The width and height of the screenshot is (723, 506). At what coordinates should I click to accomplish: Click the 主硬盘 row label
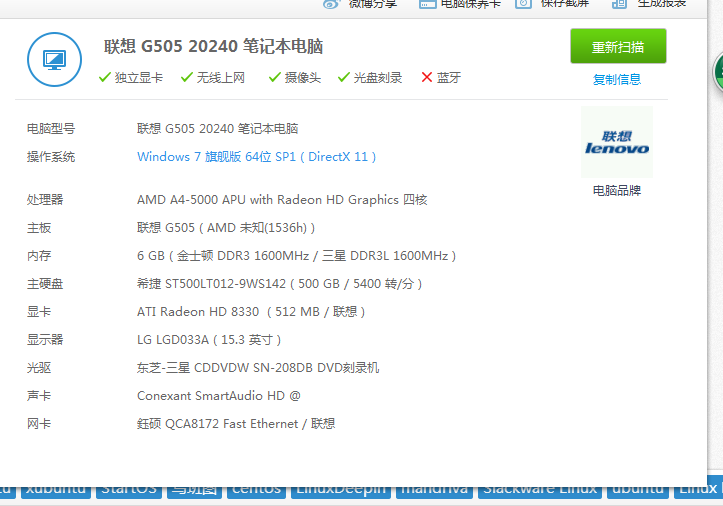coord(45,284)
